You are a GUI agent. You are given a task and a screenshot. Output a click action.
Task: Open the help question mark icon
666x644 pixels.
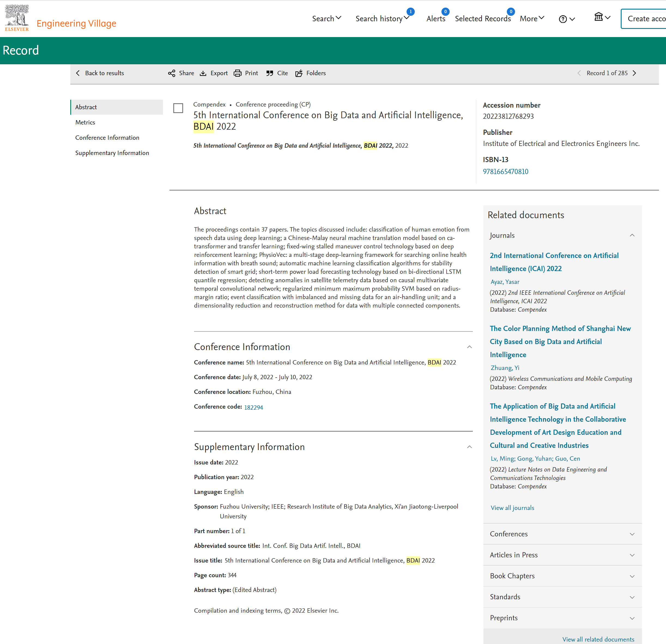click(x=563, y=19)
